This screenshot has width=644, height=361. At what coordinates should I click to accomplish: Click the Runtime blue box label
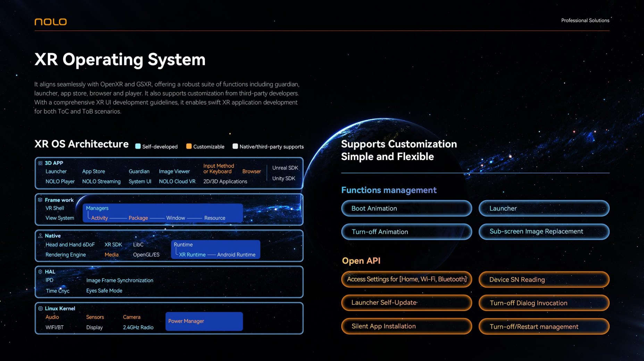[183, 245]
